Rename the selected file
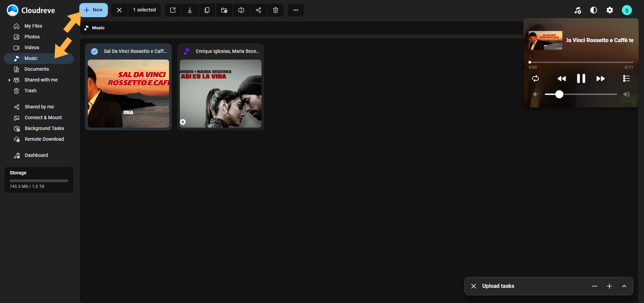The image size is (644, 303). click(241, 10)
